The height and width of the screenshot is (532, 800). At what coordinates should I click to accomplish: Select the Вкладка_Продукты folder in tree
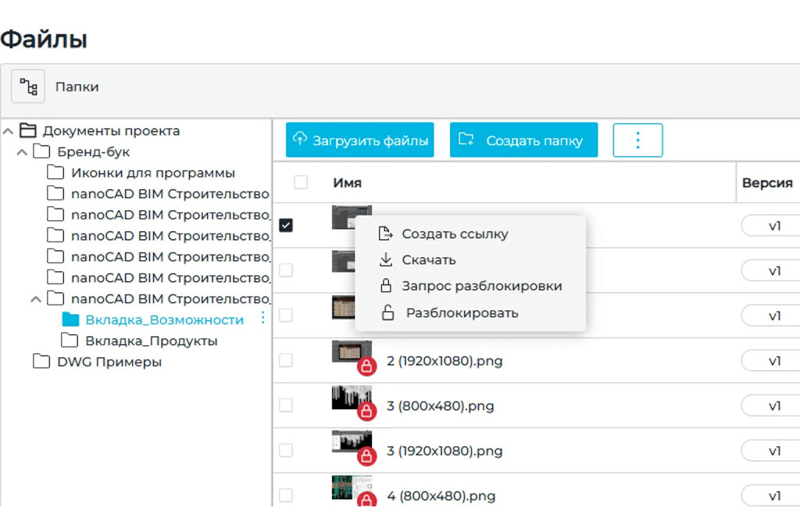tap(151, 341)
